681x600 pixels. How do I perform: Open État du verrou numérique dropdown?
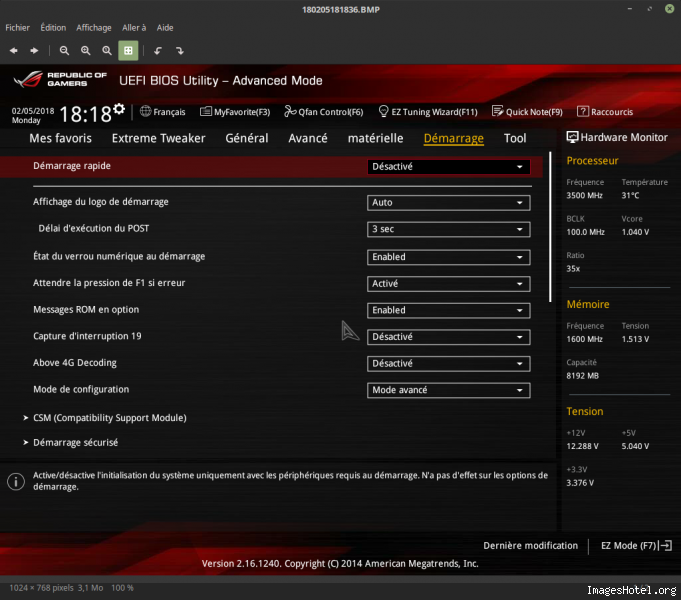coord(448,257)
